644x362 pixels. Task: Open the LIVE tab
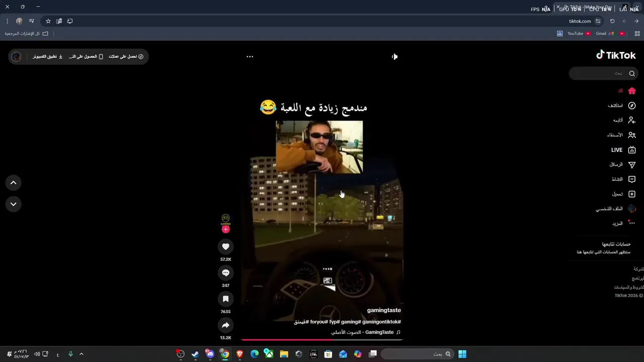pyautogui.click(x=624, y=150)
